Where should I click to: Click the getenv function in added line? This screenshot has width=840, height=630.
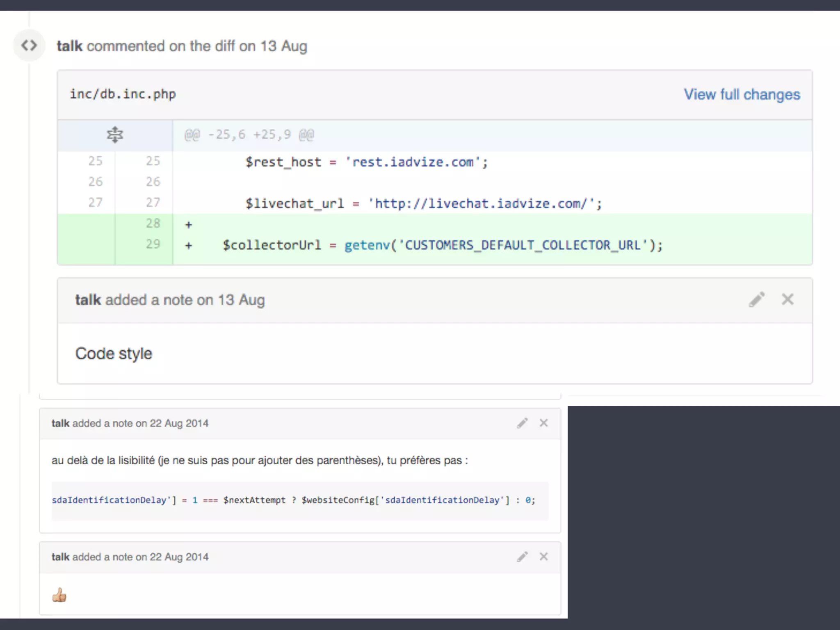click(367, 245)
